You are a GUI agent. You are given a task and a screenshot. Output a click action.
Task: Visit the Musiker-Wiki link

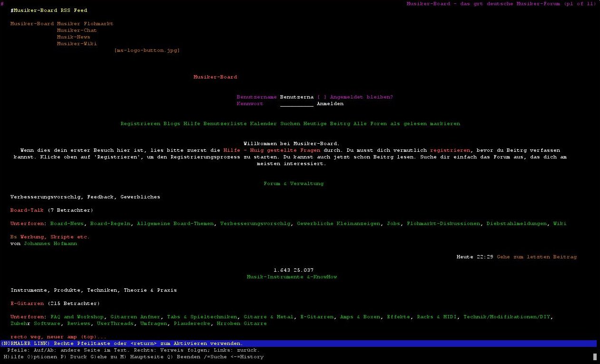(x=77, y=44)
